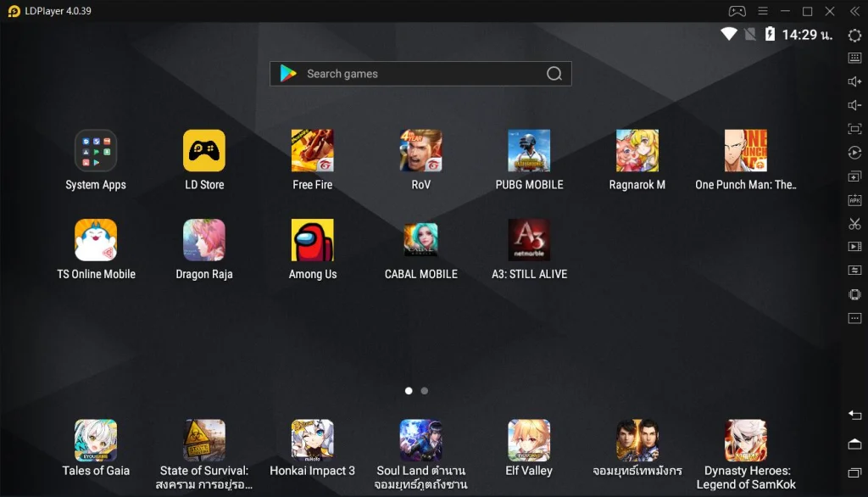Open multi-instance manager in sidebar

point(854,176)
